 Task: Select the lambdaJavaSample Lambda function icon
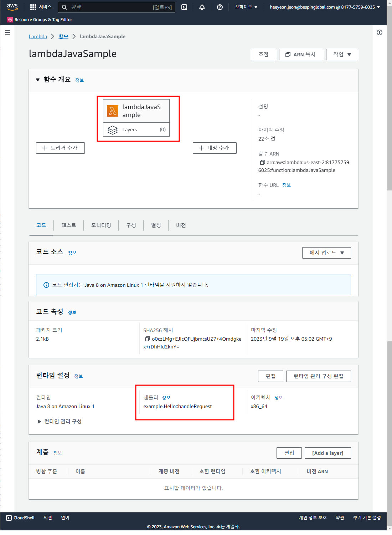[x=113, y=111]
